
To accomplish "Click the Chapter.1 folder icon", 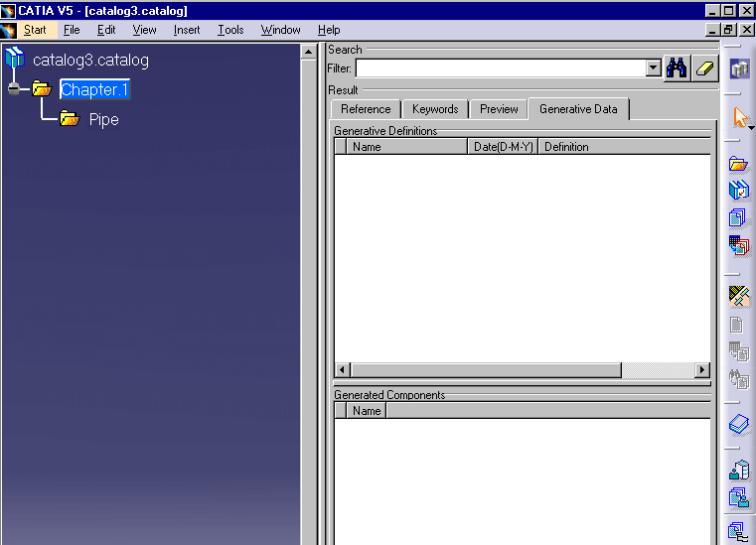I will click(42, 88).
